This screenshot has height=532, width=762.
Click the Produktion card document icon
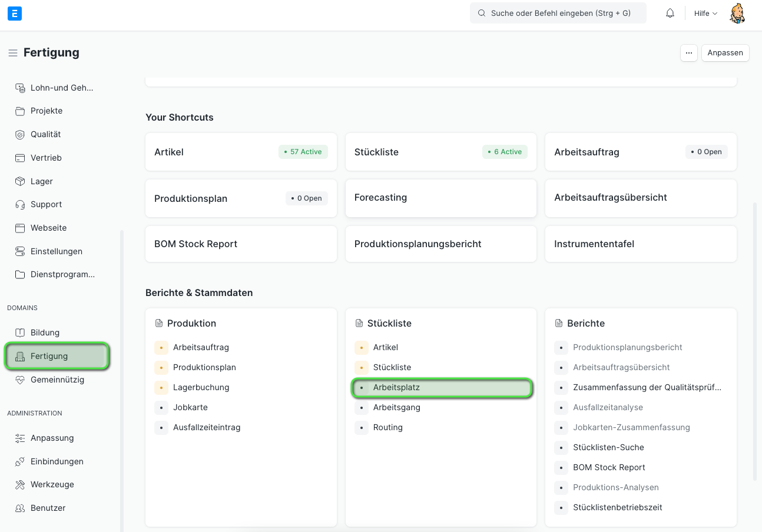[x=158, y=323]
